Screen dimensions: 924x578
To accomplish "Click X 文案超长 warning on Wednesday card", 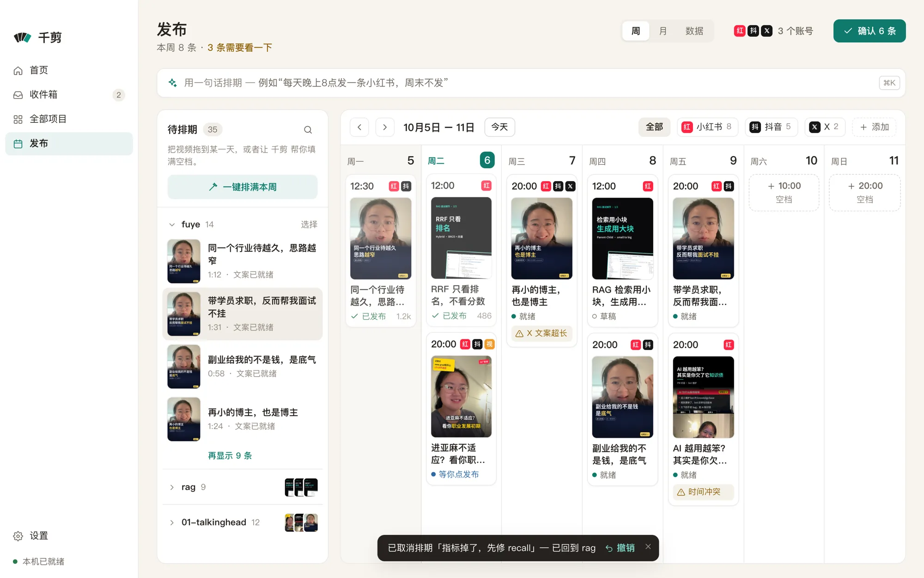I will (541, 333).
